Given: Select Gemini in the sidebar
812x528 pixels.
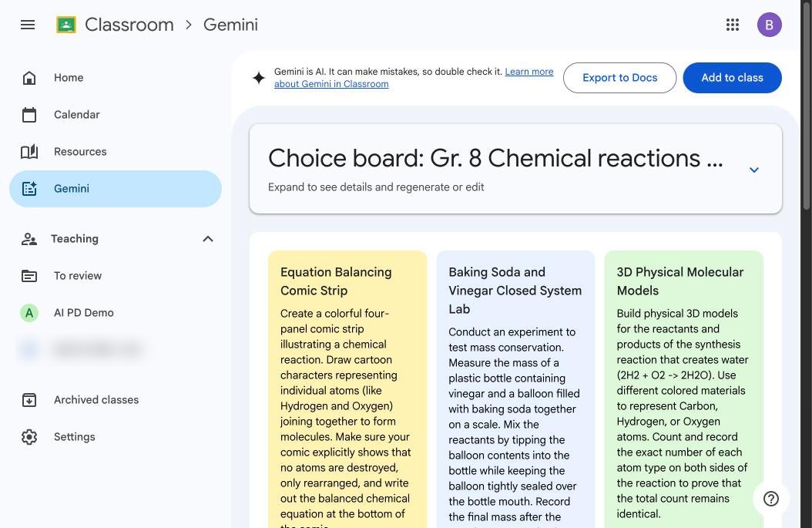Looking at the screenshot, I should pyautogui.click(x=115, y=189).
